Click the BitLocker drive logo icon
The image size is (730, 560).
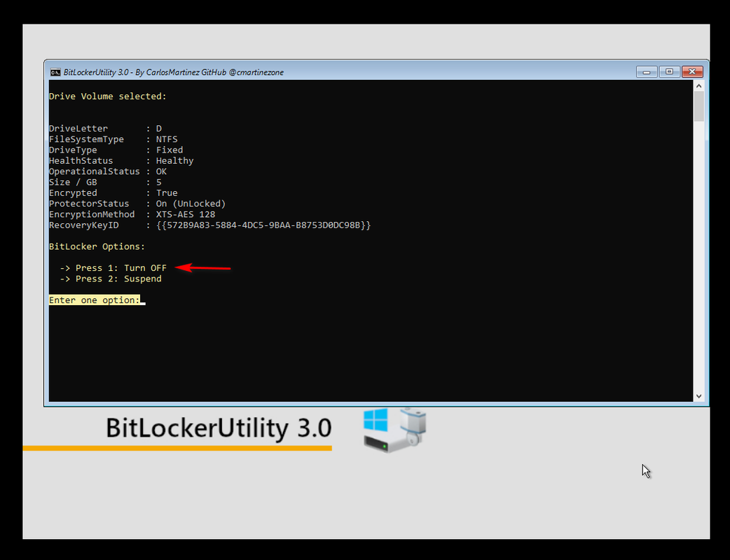click(395, 430)
